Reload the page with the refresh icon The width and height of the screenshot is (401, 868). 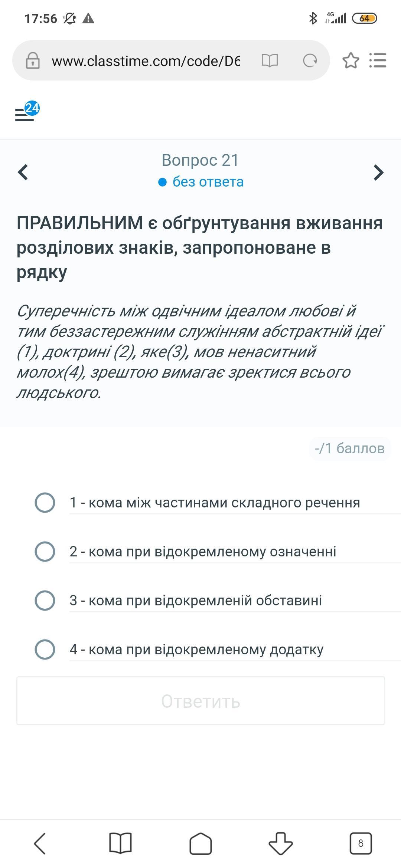(x=310, y=60)
